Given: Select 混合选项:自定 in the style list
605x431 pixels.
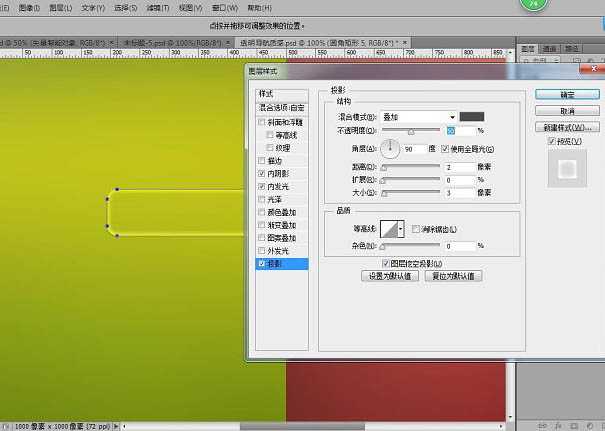Looking at the screenshot, I should (x=282, y=108).
